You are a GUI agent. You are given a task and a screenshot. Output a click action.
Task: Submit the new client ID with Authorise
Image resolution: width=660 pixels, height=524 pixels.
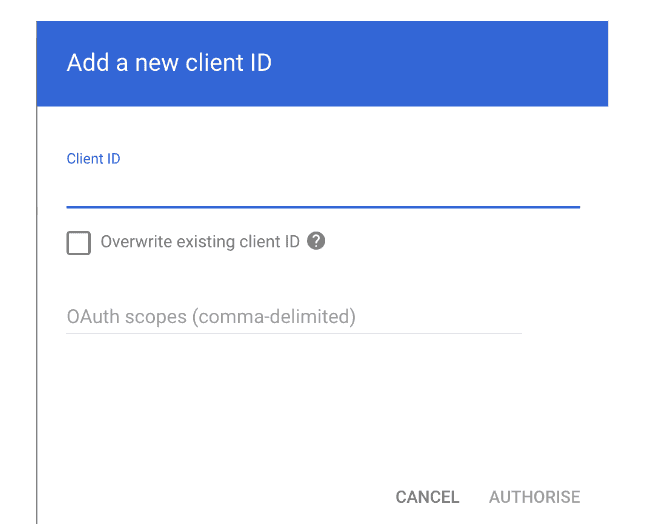click(534, 497)
